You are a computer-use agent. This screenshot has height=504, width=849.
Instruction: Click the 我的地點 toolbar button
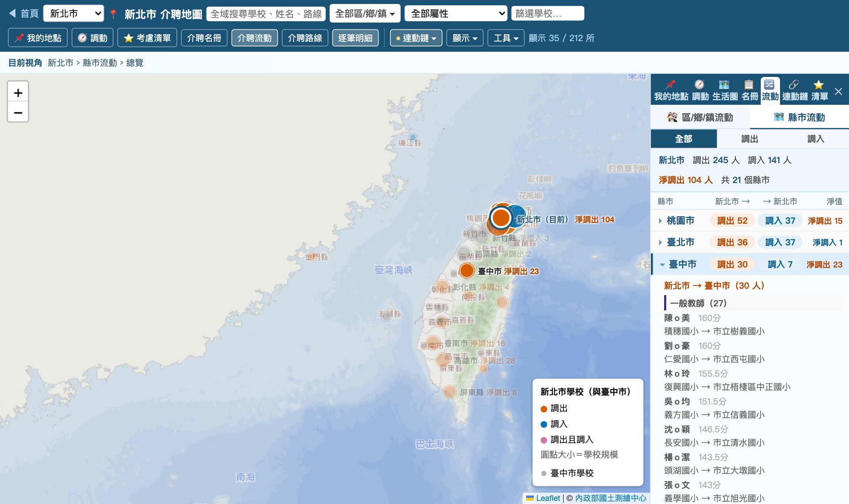(38, 38)
